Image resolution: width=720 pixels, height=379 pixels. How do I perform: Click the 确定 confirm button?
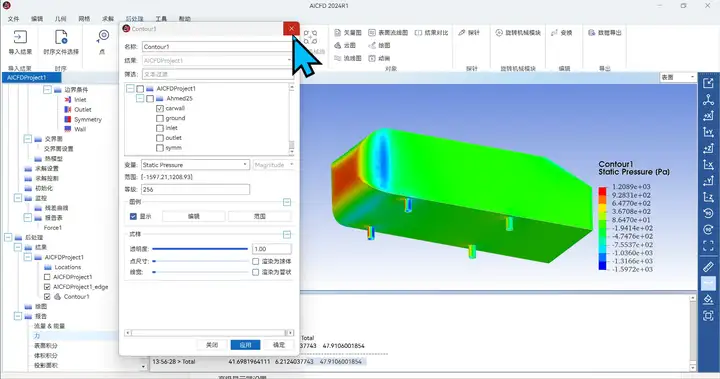(279, 345)
